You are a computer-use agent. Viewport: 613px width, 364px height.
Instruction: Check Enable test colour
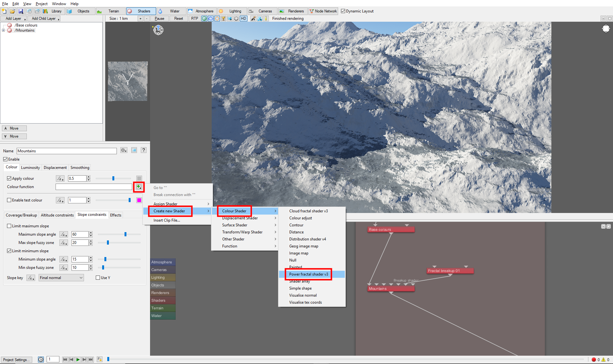point(9,200)
